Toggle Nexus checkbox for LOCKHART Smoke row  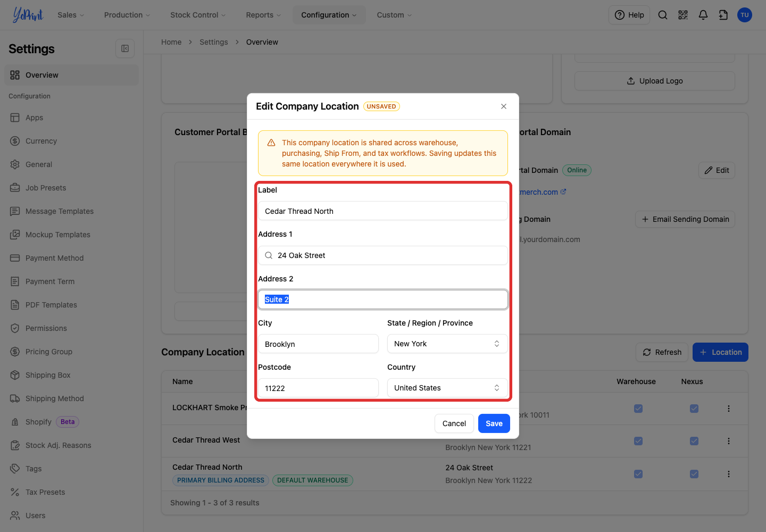coord(694,409)
